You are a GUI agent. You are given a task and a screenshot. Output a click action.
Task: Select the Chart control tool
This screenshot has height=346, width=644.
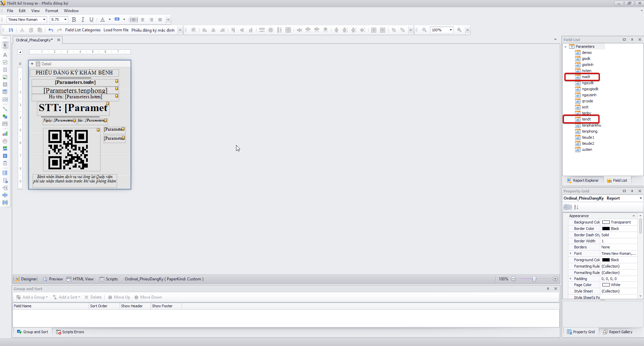5,134
